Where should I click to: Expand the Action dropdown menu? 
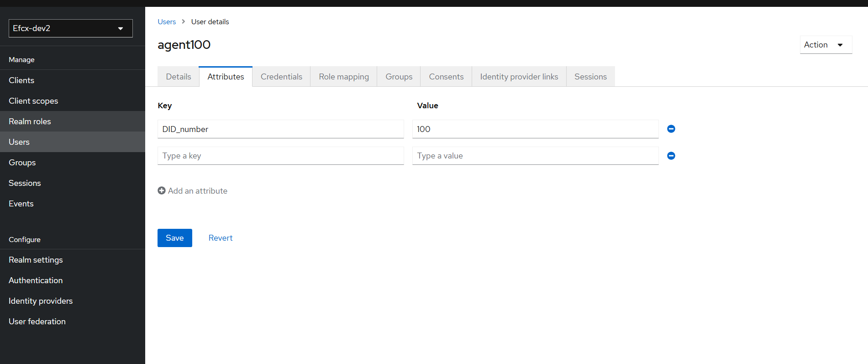pos(826,45)
